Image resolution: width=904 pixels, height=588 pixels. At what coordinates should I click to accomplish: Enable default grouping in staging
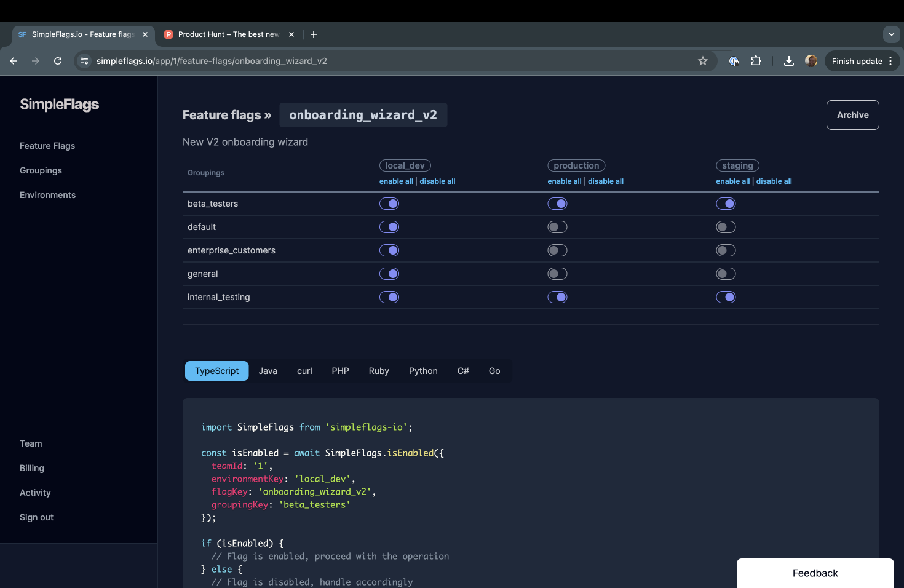coord(726,227)
